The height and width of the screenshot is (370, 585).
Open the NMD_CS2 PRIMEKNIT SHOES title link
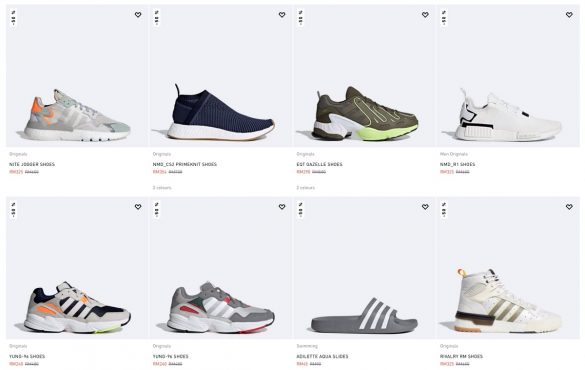pyautogui.click(x=185, y=164)
